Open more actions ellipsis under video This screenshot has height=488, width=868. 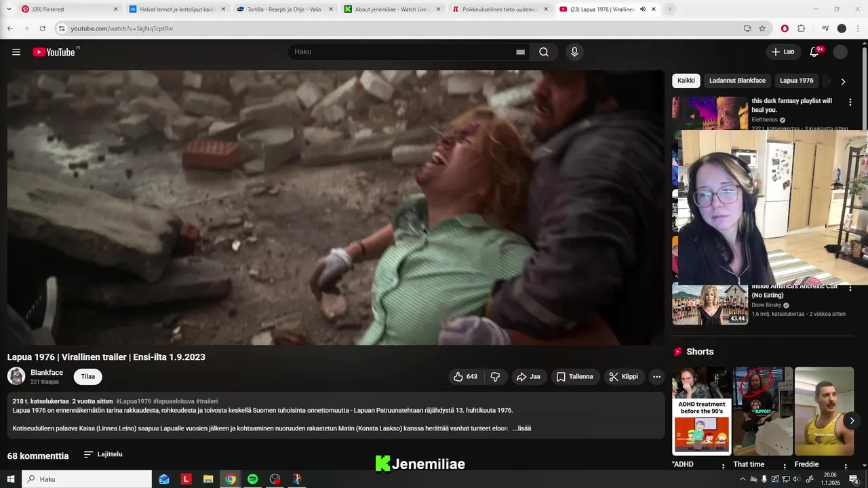point(656,377)
